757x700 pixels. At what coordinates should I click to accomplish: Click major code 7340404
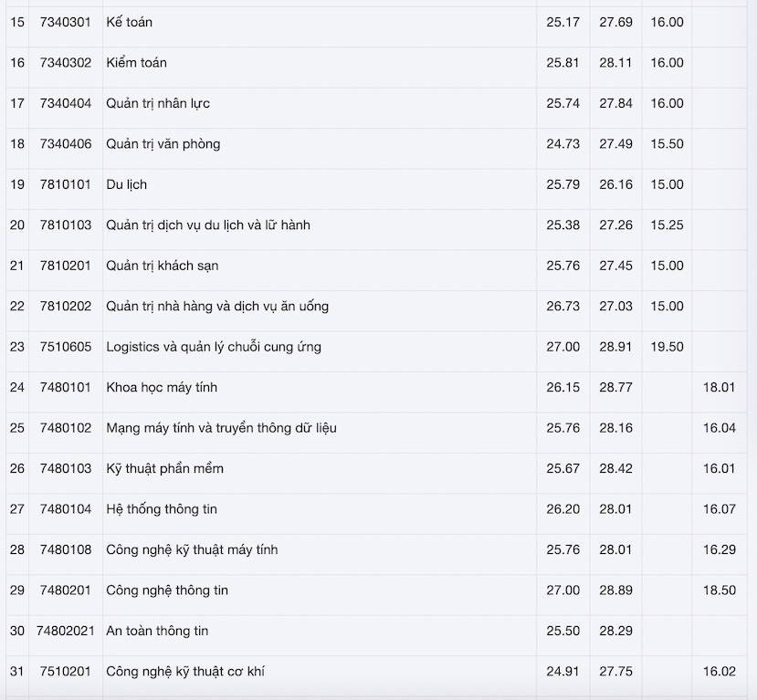[66, 103]
